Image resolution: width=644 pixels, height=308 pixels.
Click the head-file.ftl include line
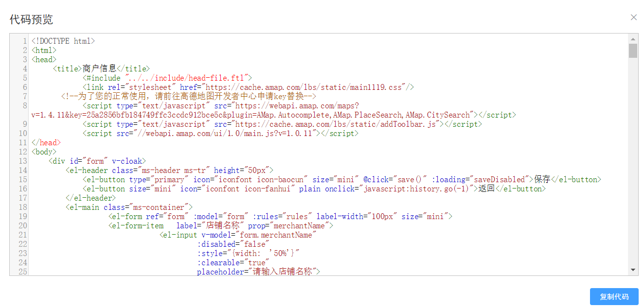(168, 78)
